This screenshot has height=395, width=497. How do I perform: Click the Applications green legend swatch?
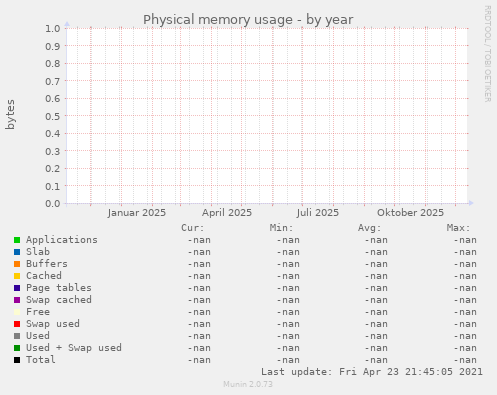coord(17,240)
